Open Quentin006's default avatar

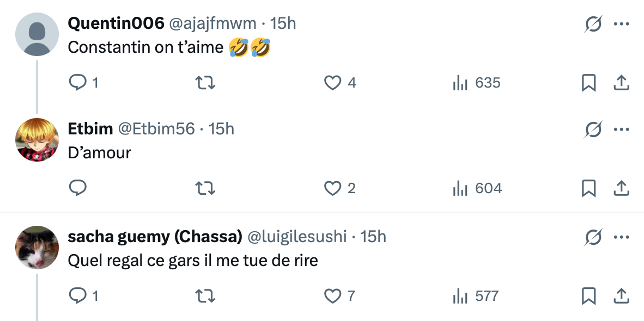pyautogui.click(x=37, y=34)
